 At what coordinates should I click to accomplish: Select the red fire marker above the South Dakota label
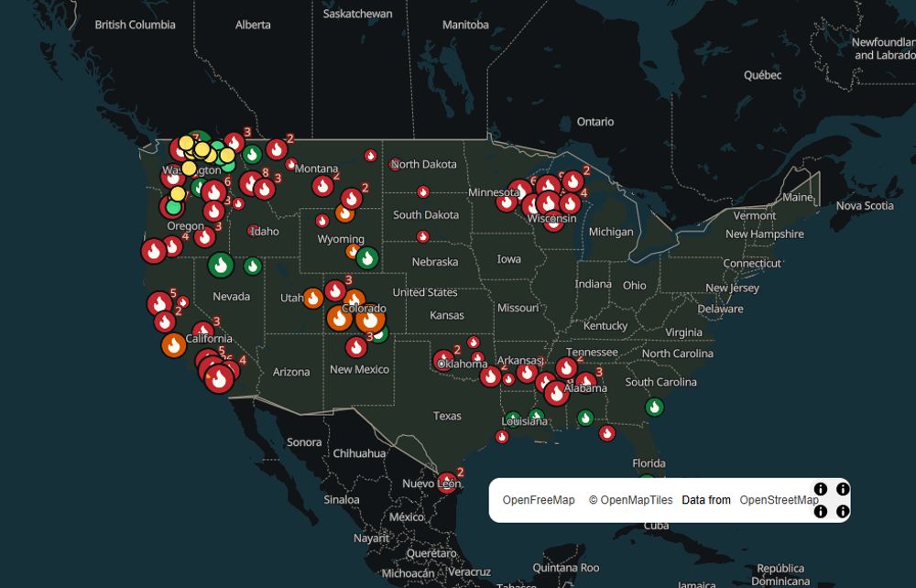tap(423, 191)
